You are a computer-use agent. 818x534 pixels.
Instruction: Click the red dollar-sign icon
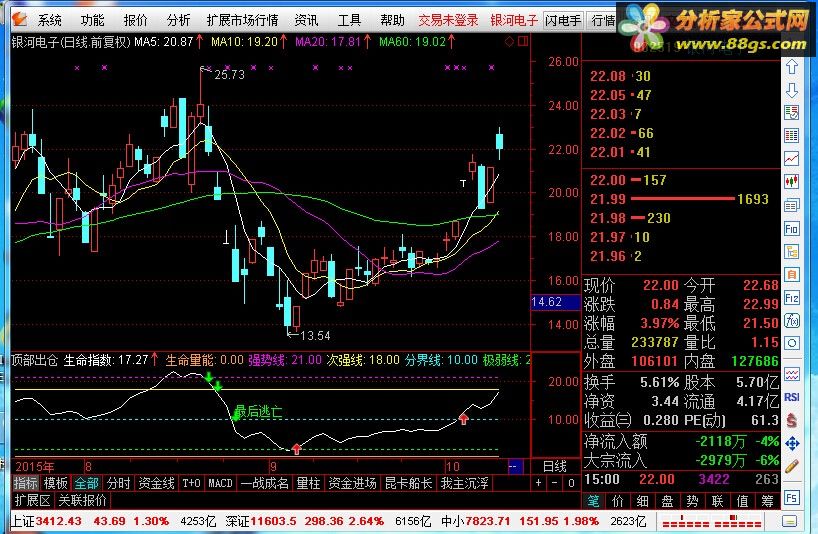point(792,420)
